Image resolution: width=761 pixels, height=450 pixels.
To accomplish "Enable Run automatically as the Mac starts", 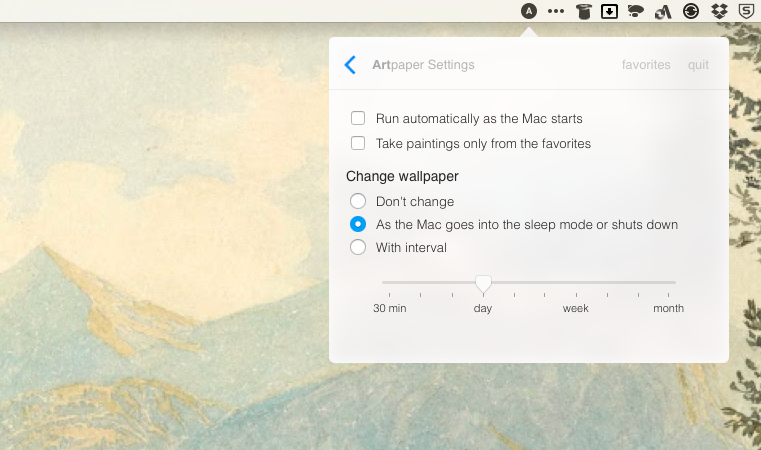I will [358, 118].
